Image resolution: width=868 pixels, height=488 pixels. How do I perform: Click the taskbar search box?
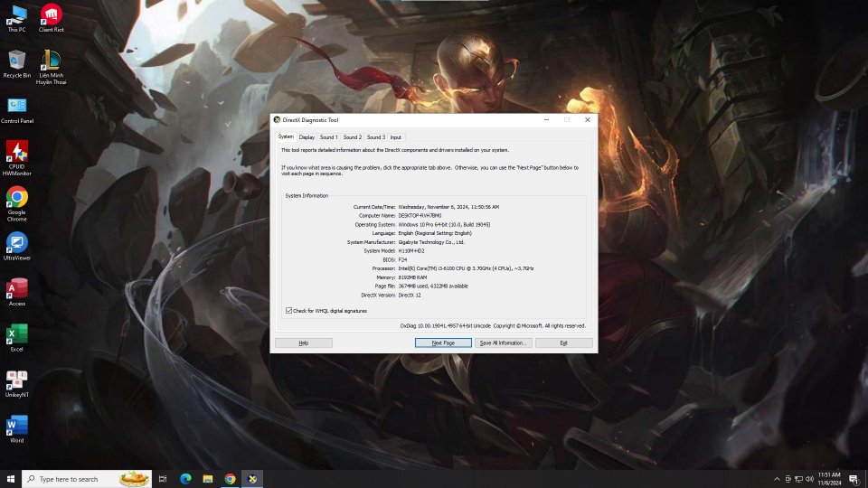tap(77, 479)
